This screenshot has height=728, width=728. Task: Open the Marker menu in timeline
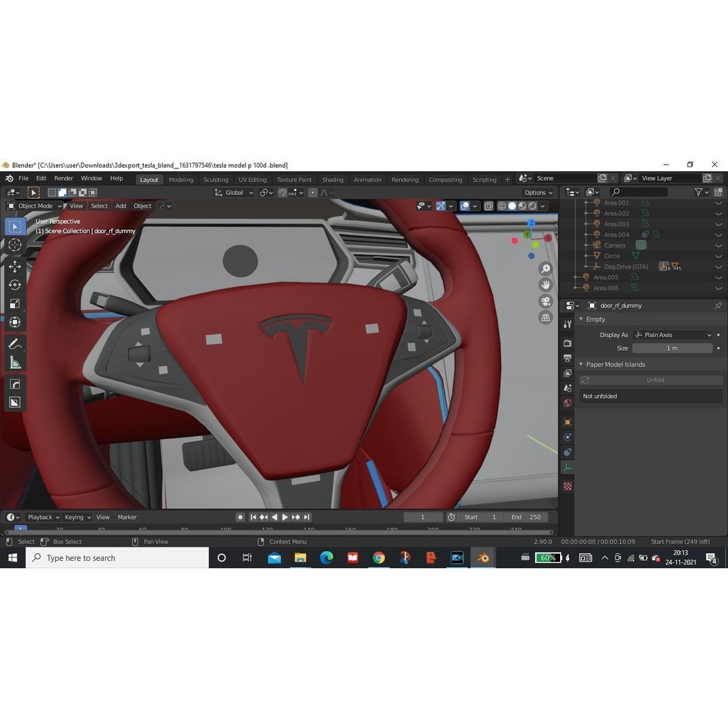[x=127, y=517]
